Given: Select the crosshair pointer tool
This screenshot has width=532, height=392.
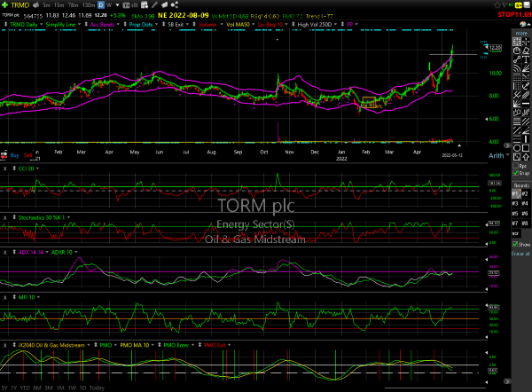Looking at the screenshot, I should coord(526,42).
